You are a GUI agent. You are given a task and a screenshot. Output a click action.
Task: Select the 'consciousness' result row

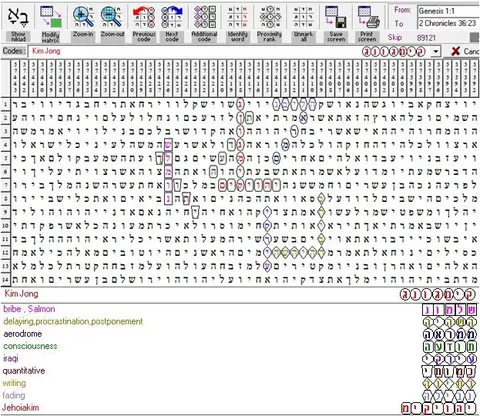[240, 346]
